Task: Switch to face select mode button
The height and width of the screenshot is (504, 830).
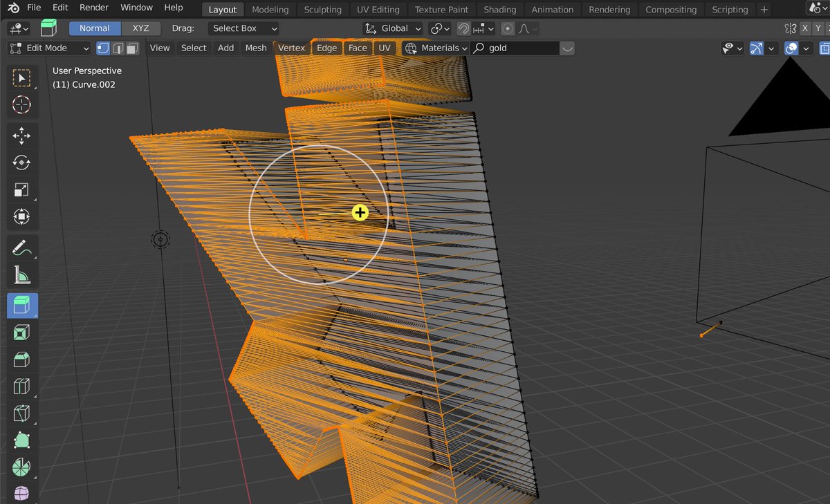Action: pos(132,48)
